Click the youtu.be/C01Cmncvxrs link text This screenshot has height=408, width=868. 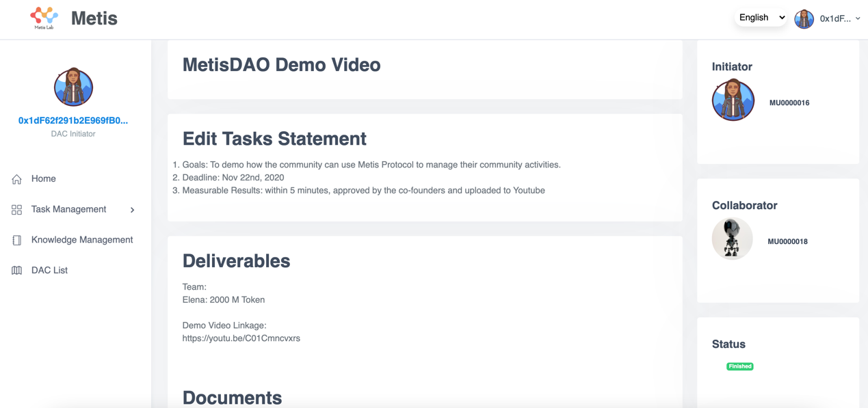point(241,338)
